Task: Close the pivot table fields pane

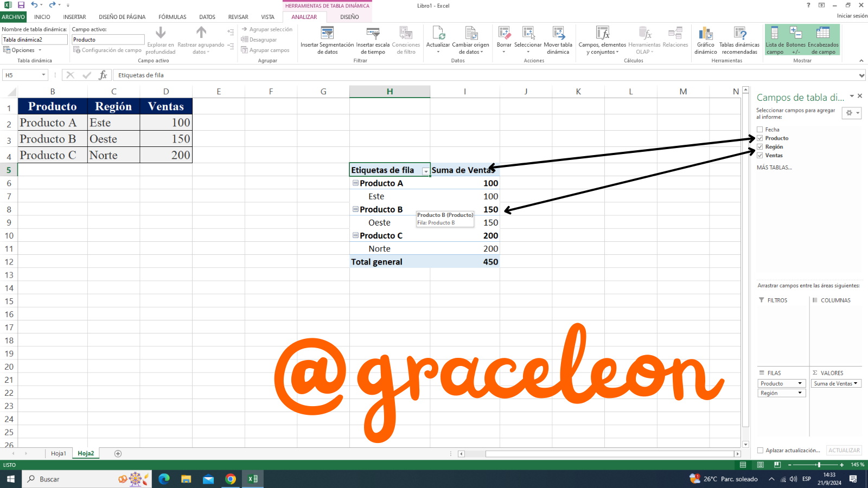Action: (860, 97)
